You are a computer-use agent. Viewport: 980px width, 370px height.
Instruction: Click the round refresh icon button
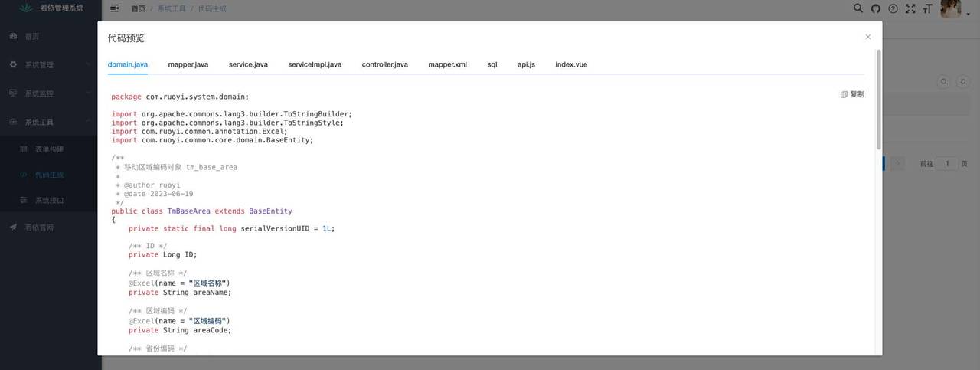962,81
